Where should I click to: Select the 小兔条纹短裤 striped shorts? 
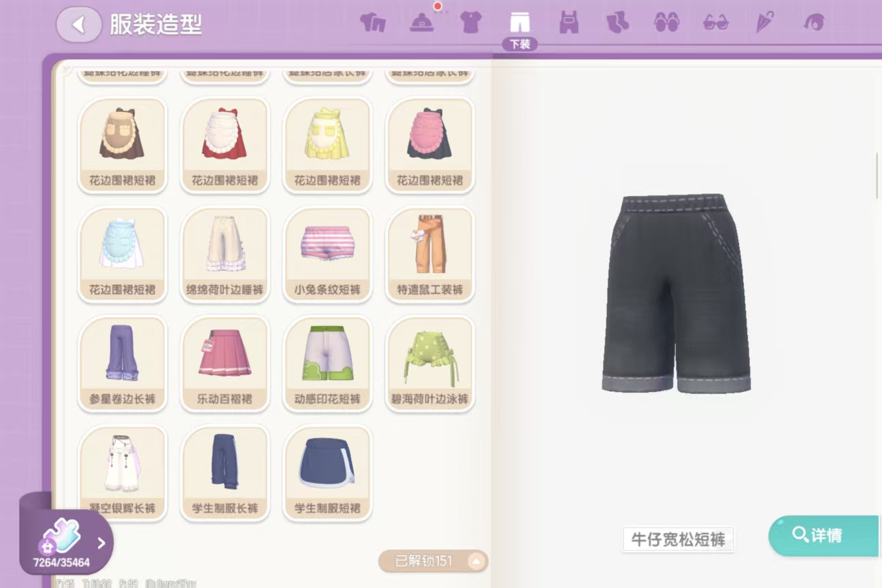tap(327, 255)
